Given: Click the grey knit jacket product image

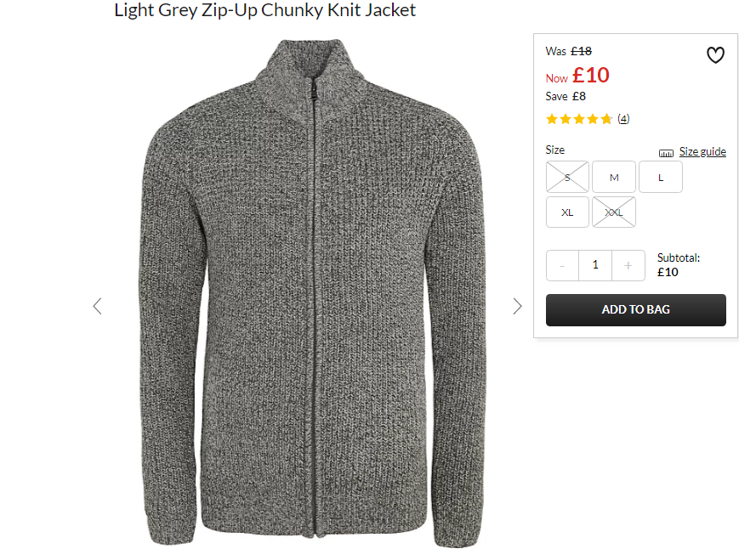Looking at the screenshot, I should (311, 293).
